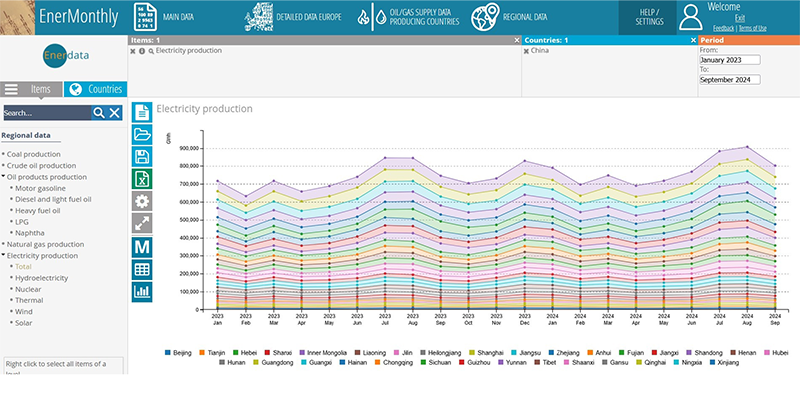Export chart data to Excel icon

pyautogui.click(x=142, y=179)
